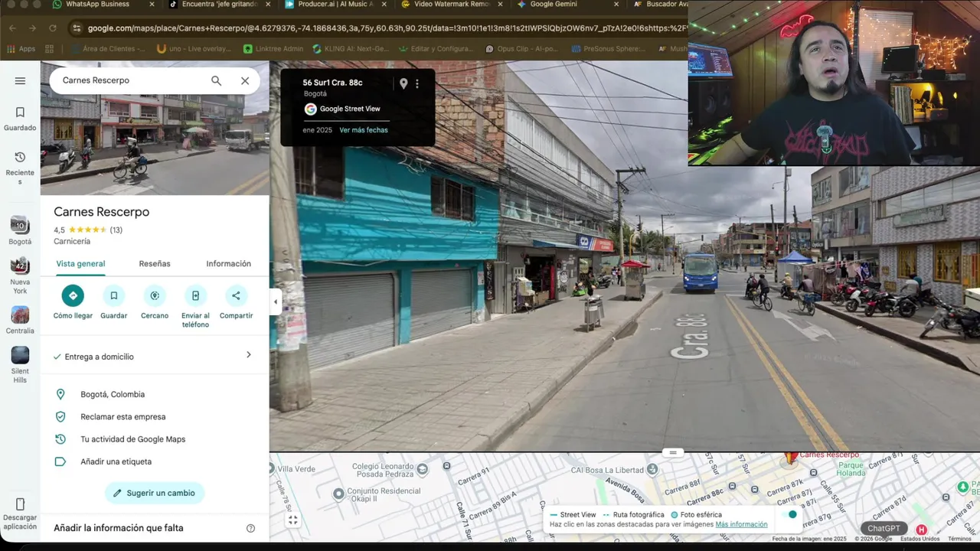980x551 pixels.
Task: Click the Compartir share button
Action: pos(236,295)
